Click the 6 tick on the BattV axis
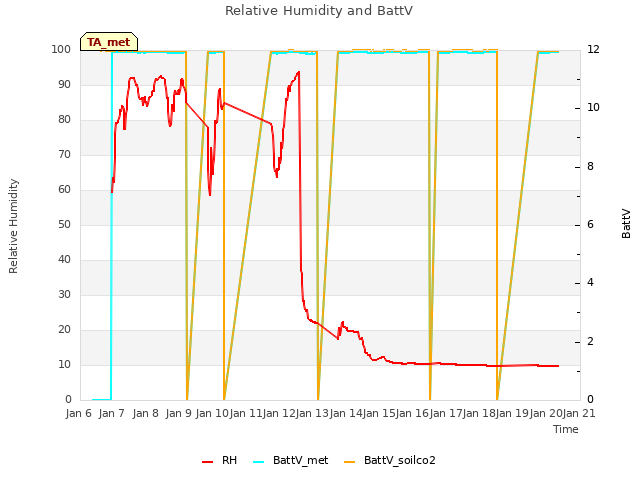The height and width of the screenshot is (480, 640). tap(590, 224)
